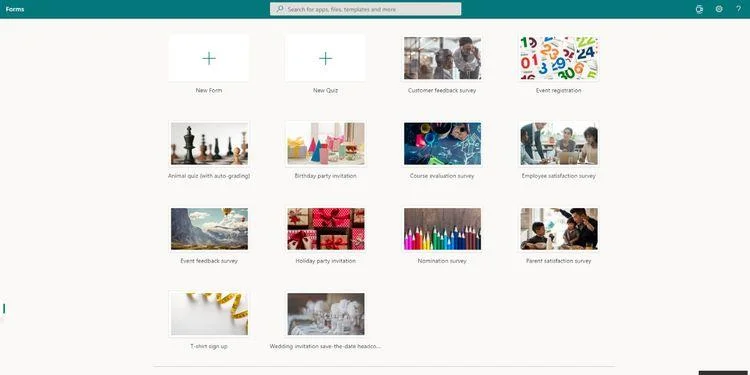Viewport: 750px width, 375px height.
Task: Click the "Animal quiz (with auto-grading)" label
Action: pos(209,176)
